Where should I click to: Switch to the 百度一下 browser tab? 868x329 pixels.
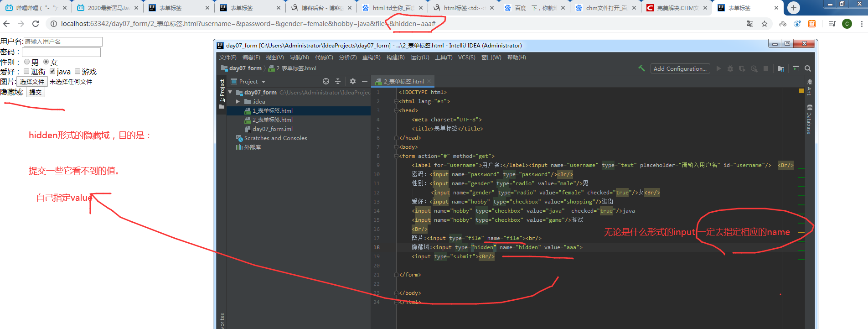tap(535, 8)
